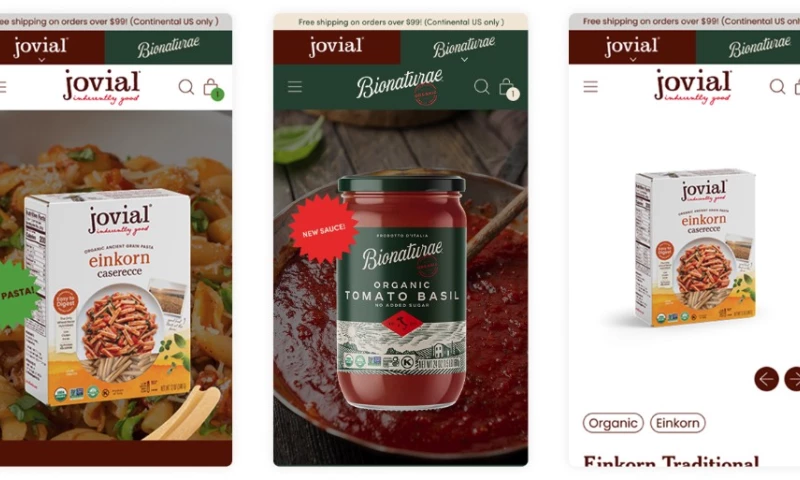Viewport: 800px width, 480px height.
Task: Click the Organic tag pill
Action: click(x=613, y=423)
